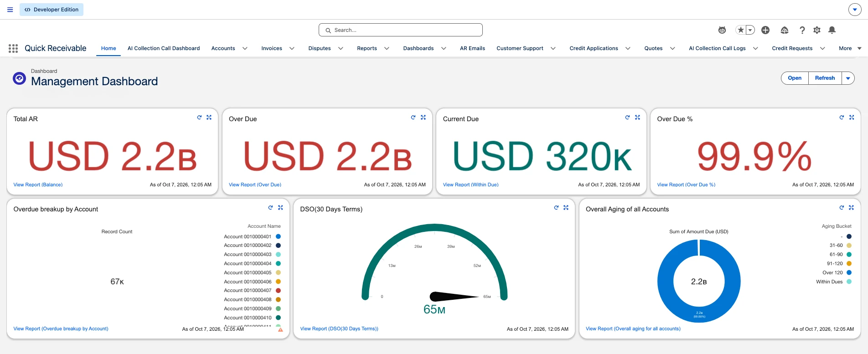Expand the Current Due widget

637,118
